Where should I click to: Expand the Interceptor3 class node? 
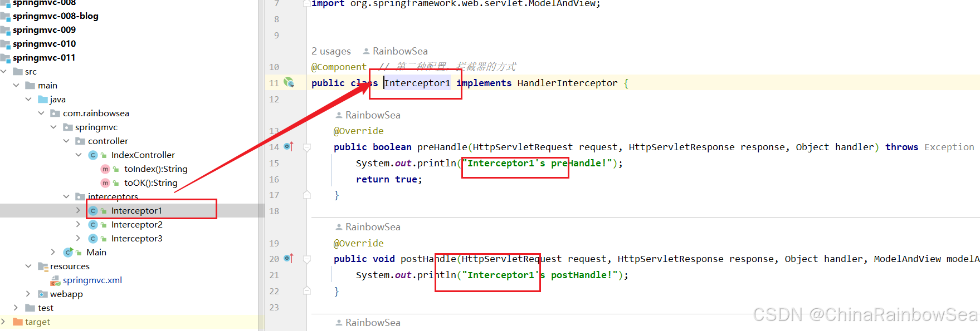(x=78, y=238)
